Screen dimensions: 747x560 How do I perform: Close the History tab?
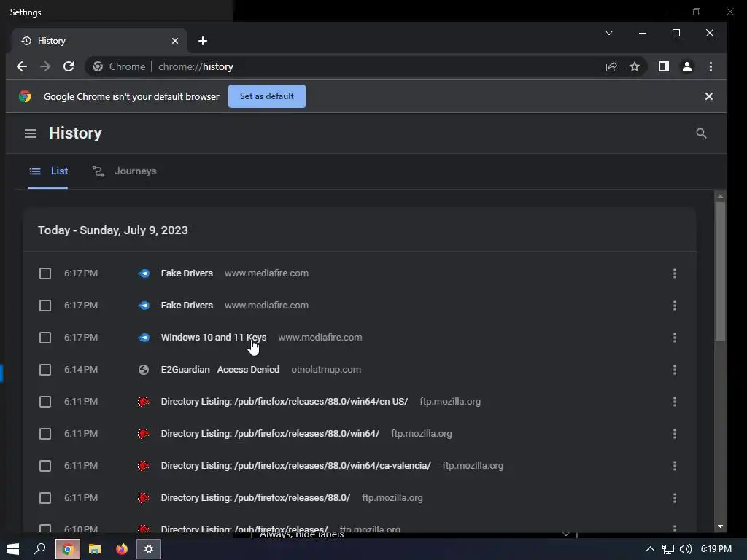(x=175, y=41)
